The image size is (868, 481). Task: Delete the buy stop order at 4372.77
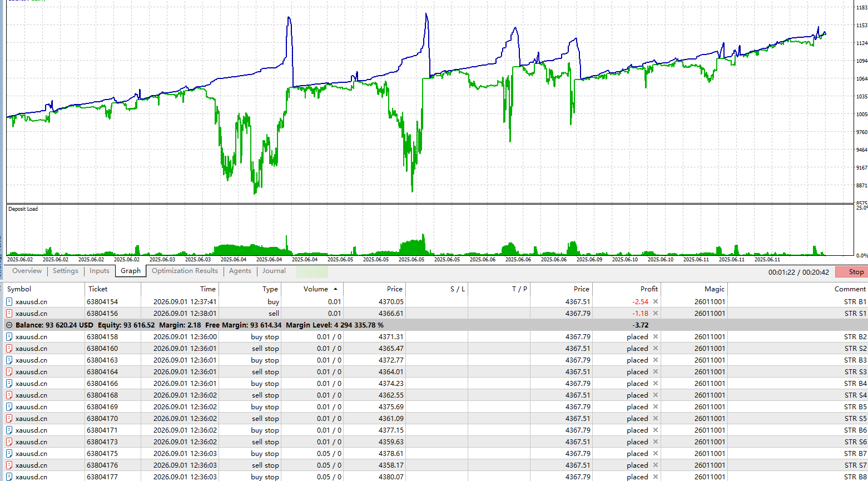(x=655, y=360)
